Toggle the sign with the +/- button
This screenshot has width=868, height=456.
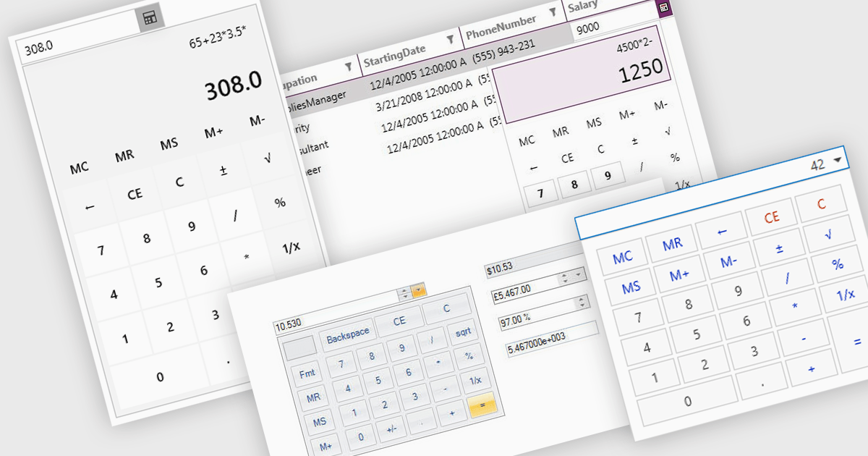coord(391,428)
